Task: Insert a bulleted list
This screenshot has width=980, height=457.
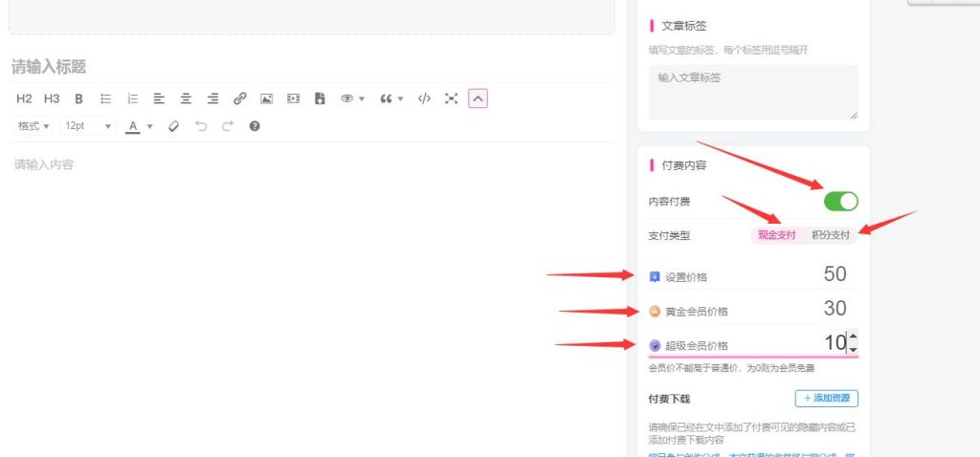Action: coord(106,98)
